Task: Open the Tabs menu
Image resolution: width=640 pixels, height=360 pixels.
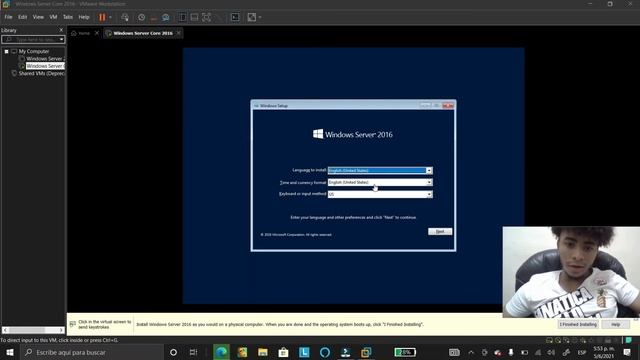Action: pos(68,17)
